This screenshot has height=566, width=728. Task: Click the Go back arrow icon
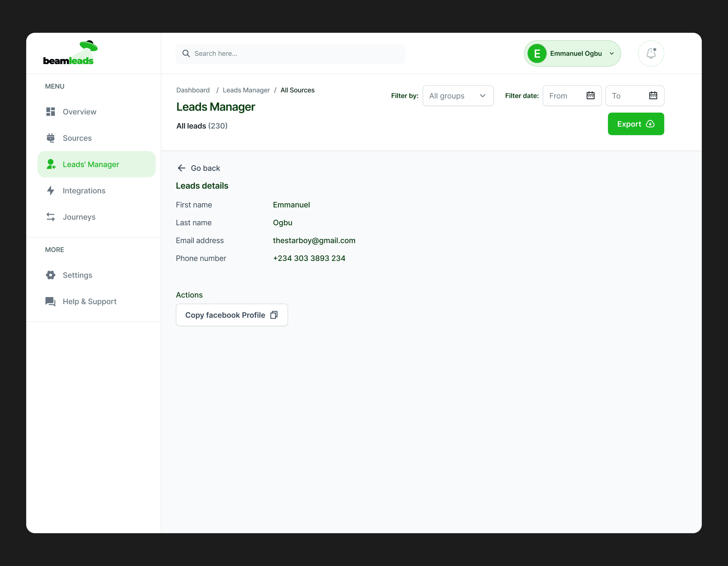click(x=182, y=168)
